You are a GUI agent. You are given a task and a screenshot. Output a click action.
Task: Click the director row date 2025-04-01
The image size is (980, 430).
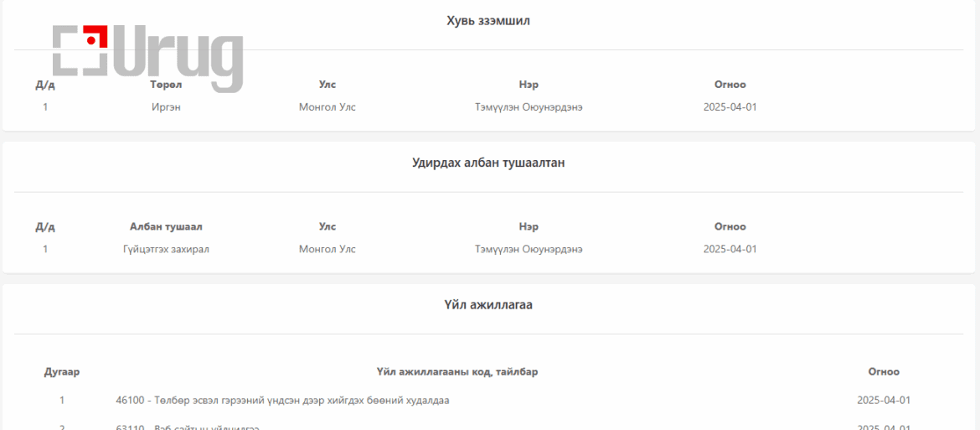[x=730, y=250]
